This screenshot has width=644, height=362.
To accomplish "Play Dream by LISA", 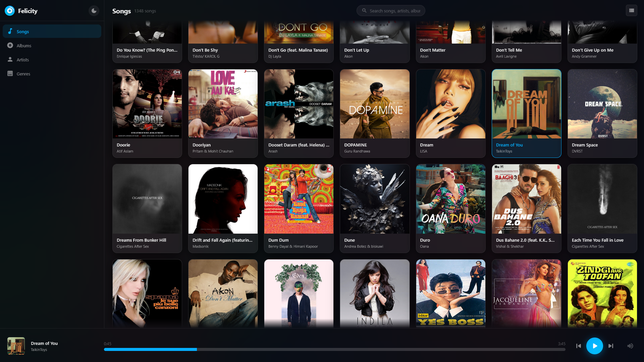I will tap(451, 113).
